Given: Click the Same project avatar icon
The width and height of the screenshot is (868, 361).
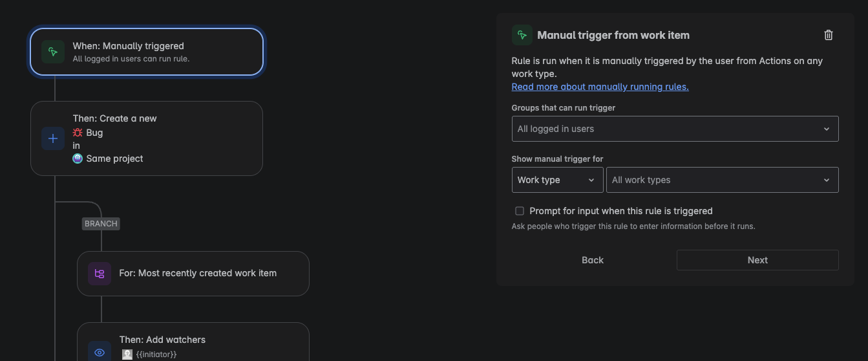Looking at the screenshot, I should point(78,159).
